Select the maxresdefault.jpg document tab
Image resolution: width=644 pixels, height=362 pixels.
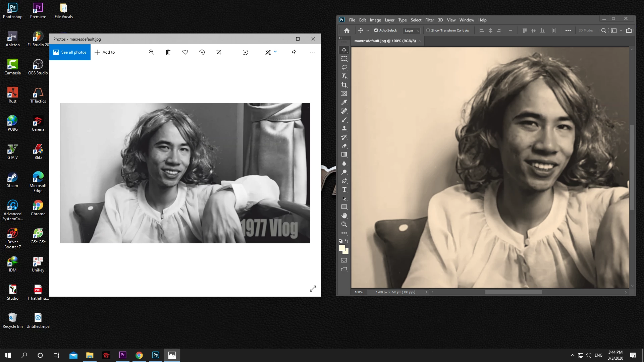pos(385,41)
